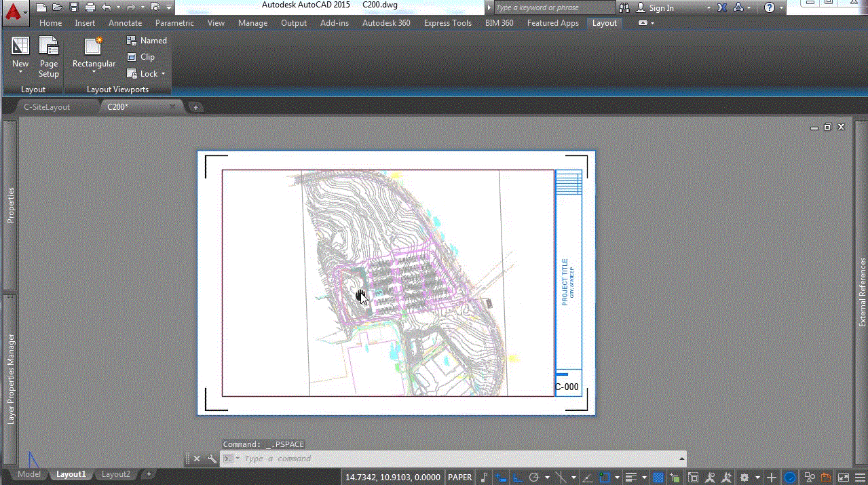868x485 pixels.
Task: Expand the Sign In dropdown arrow
Action: [x=709, y=7]
